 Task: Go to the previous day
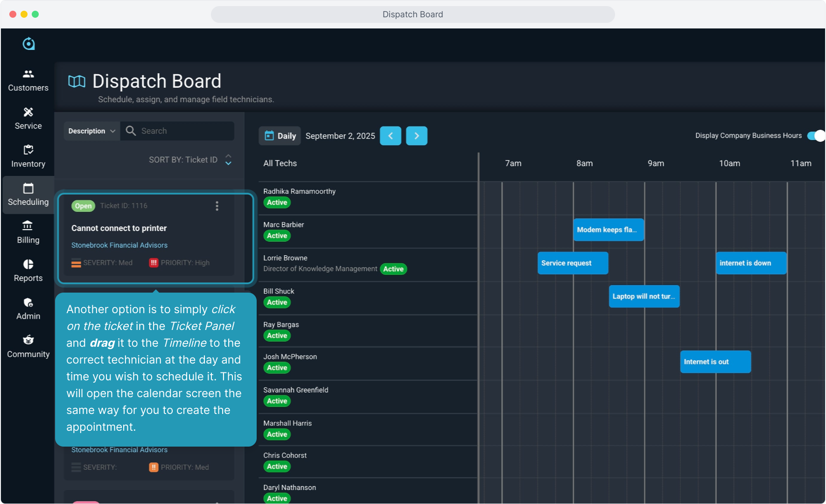390,136
